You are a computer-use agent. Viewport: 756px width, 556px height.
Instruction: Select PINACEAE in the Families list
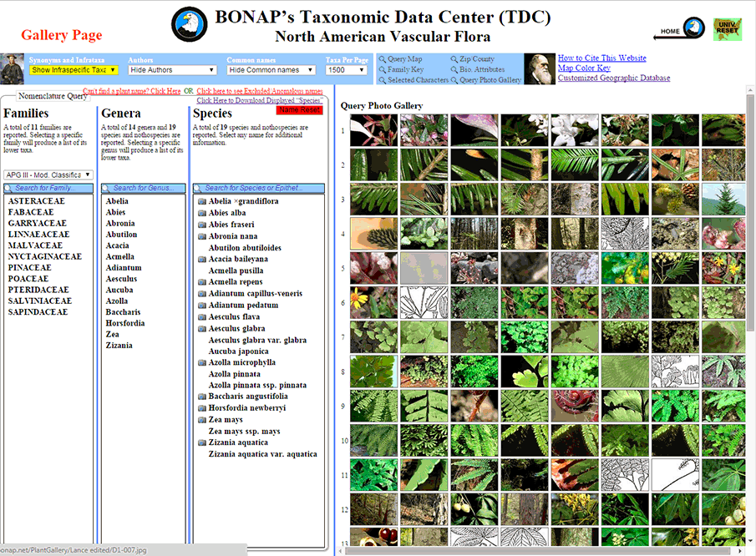click(x=34, y=268)
